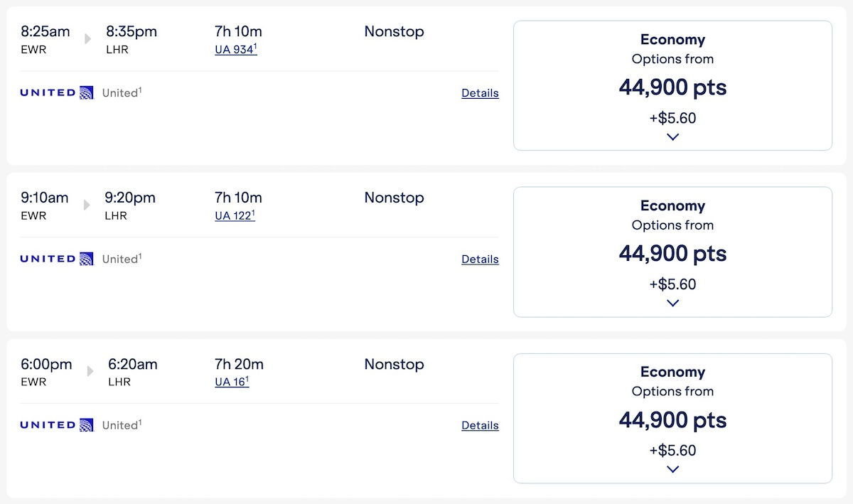853x504 pixels.
Task: Click the United logo on the 8:25am flight
Action: point(57,92)
